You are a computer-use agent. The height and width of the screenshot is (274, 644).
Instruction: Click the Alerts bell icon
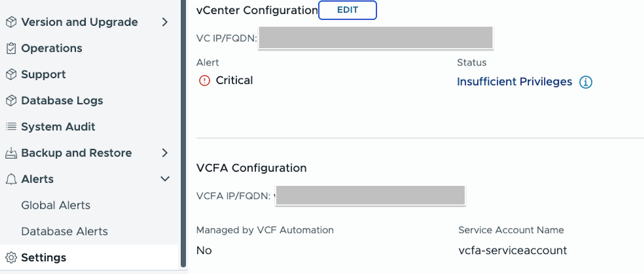pos(11,179)
